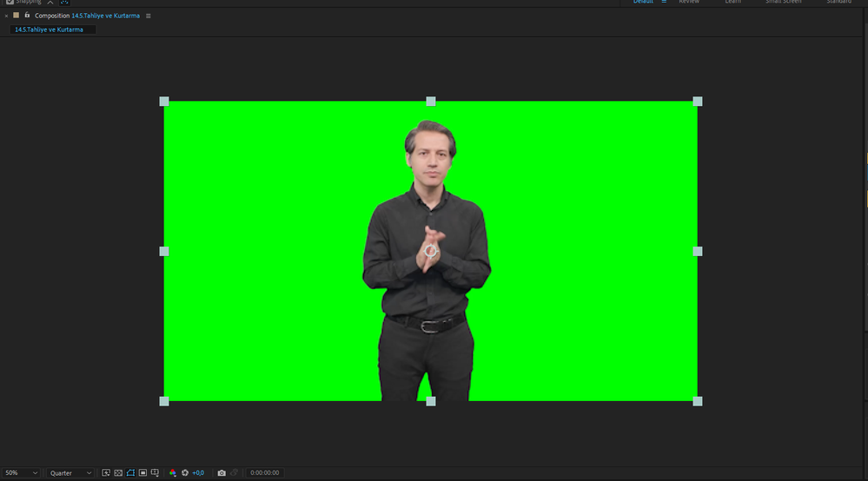The image size is (868, 481).
Task: Open the Composition panel hamburger menu
Action: point(148,16)
